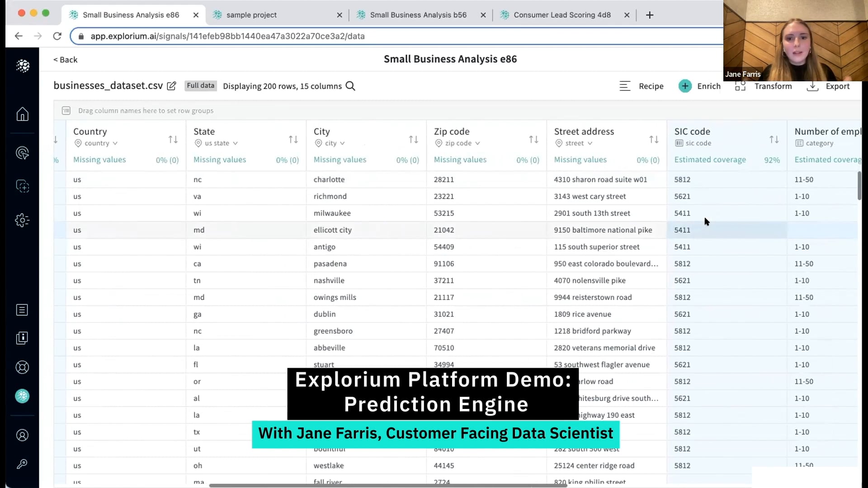The image size is (868, 488).
Task: Click the horizontal table scrollbar
Action: (x=388, y=485)
